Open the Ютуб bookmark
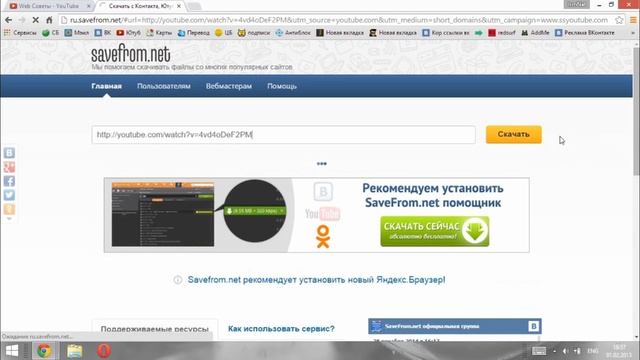The image size is (640, 360). point(129,33)
